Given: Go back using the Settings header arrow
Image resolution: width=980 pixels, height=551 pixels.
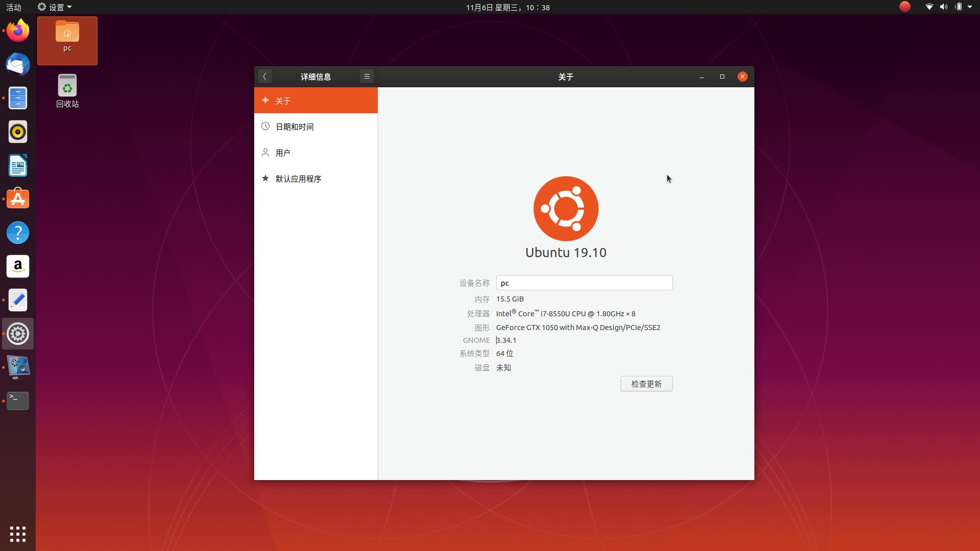Looking at the screenshot, I should coord(264,77).
